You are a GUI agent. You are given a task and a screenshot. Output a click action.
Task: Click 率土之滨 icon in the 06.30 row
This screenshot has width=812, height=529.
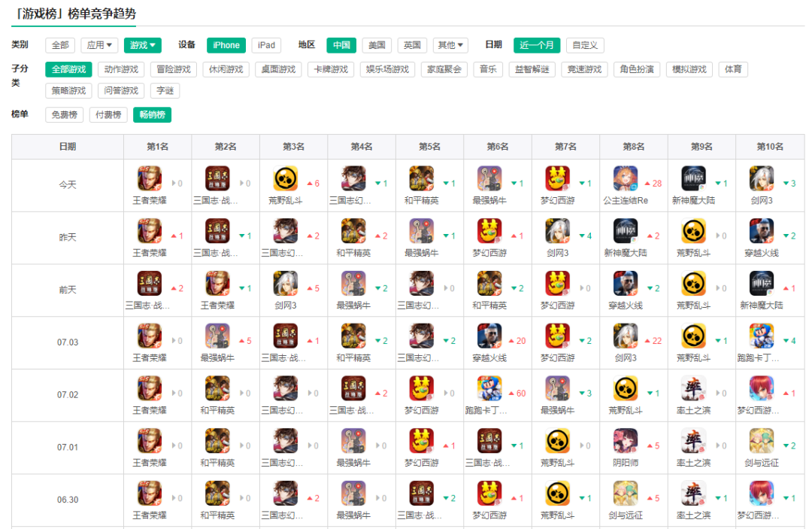(693, 494)
